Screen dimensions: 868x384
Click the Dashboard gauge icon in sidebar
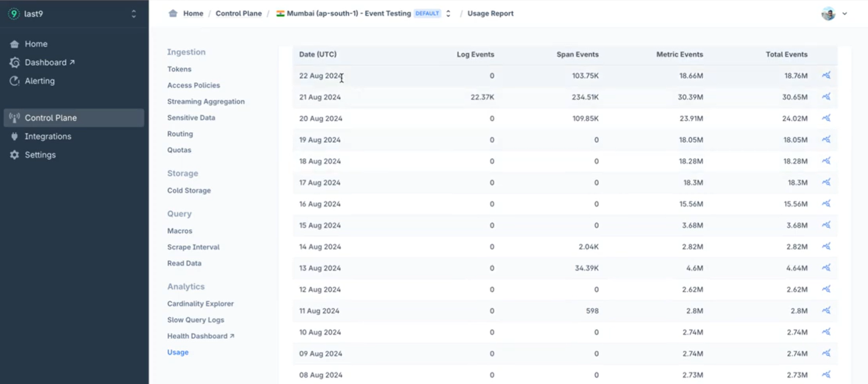(15, 62)
